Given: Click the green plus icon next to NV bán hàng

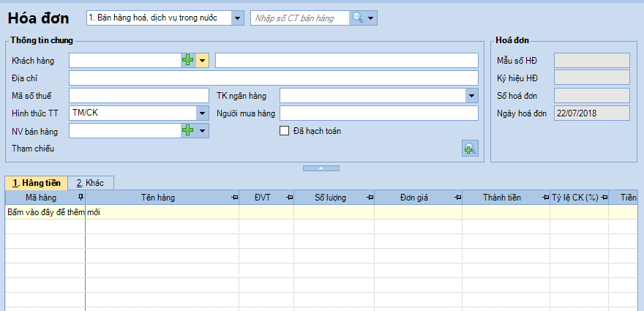Looking at the screenshot, I should [187, 131].
